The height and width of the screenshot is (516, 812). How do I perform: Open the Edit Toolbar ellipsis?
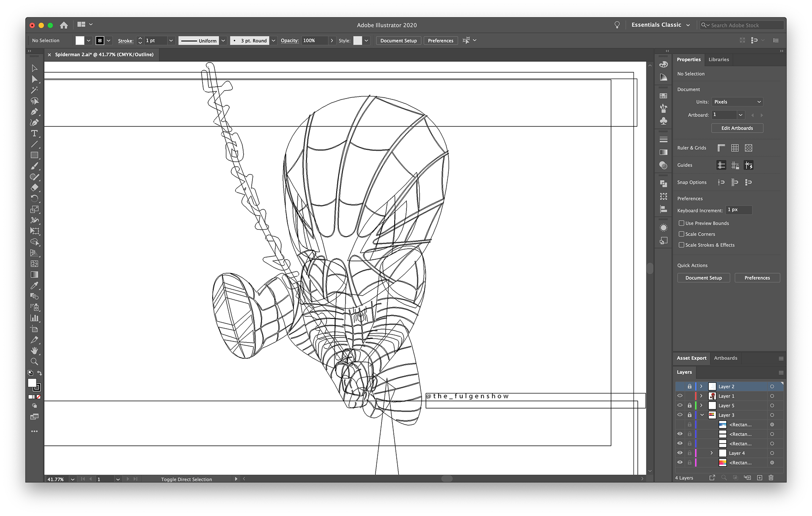click(34, 431)
